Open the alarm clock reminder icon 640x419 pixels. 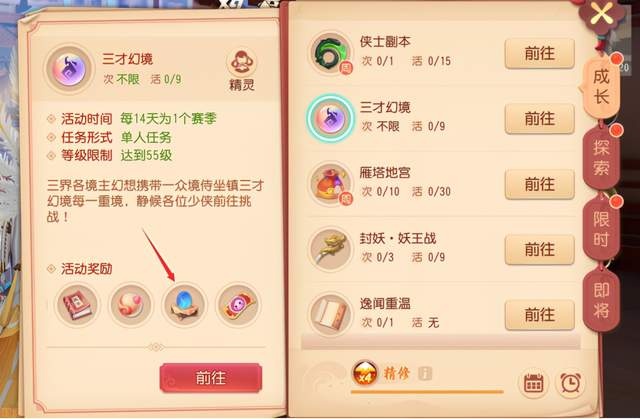point(570,383)
